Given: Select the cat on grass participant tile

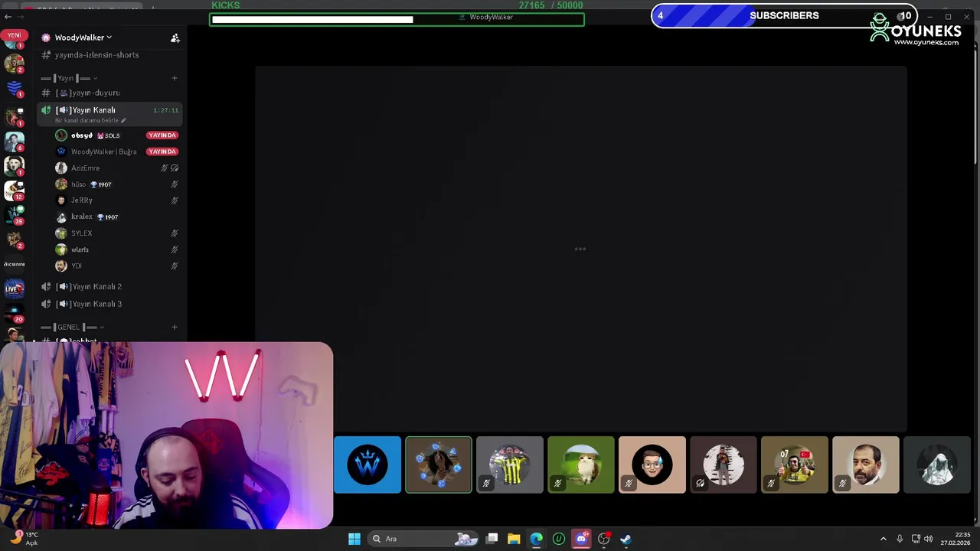Looking at the screenshot, I should point(581,465).
